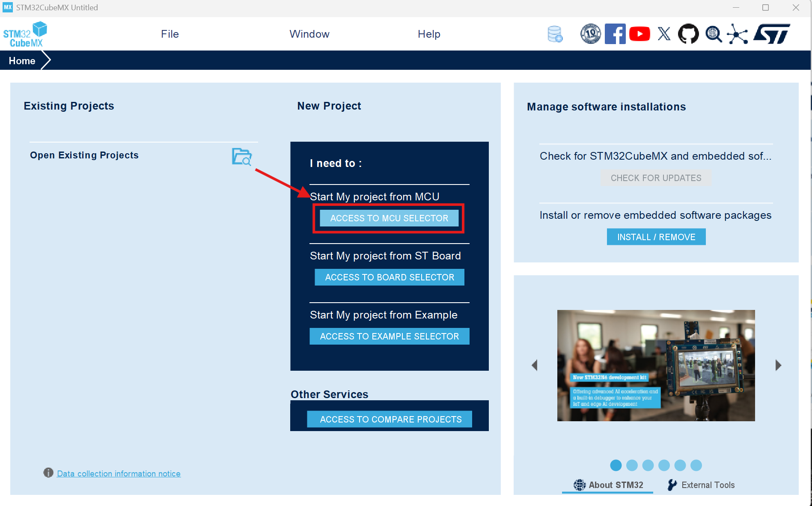Click the MX app icon in title bar
812x506 pixels.
8,7
